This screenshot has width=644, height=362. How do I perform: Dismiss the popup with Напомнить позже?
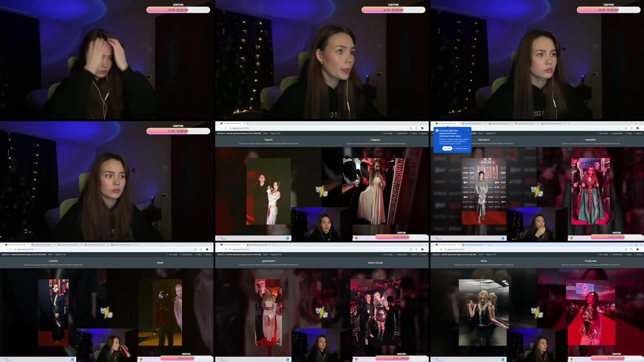click(461, 149)
